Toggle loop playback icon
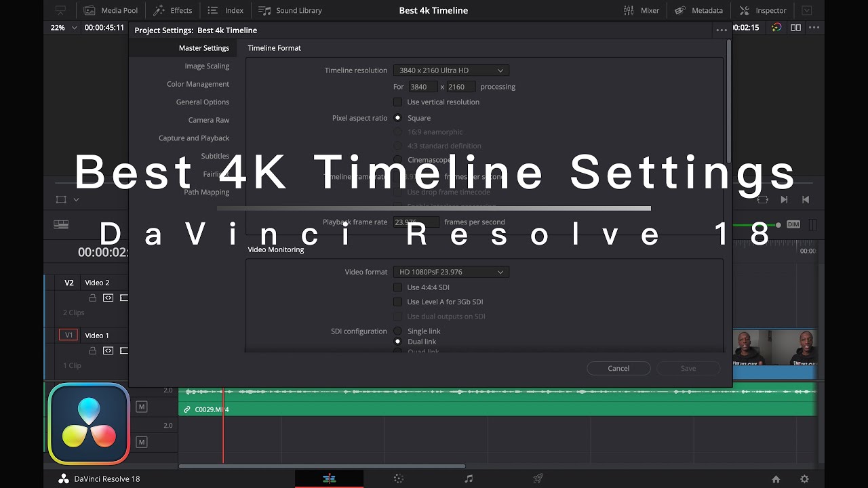 click(763, 199)
